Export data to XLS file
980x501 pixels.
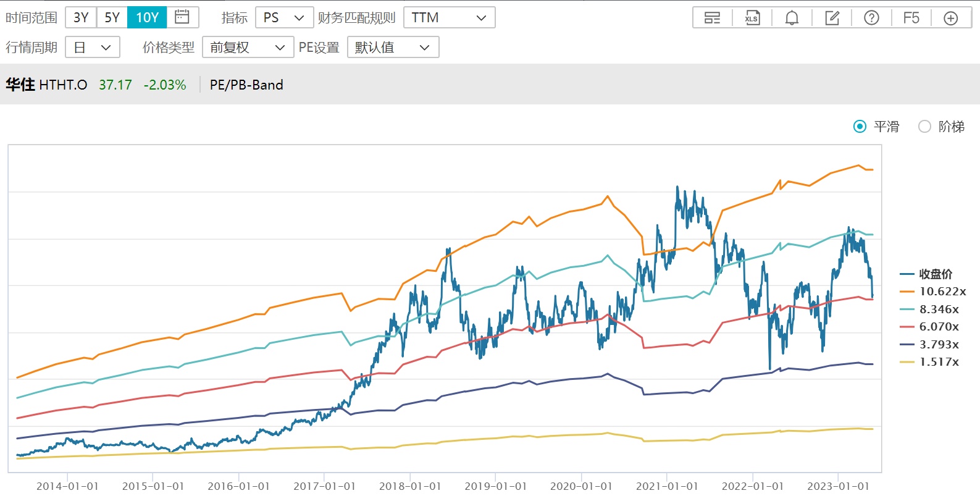tap(752, 18)
